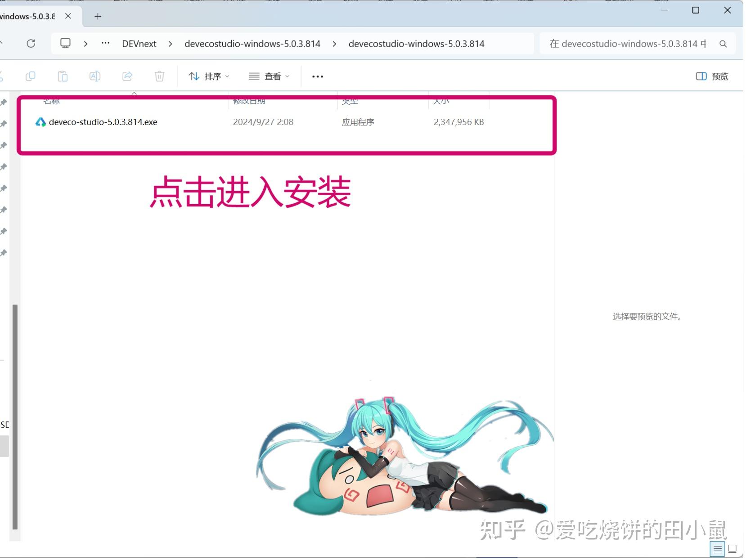The height and width of the screenshot is (560, 746).
Task: Navigate to DEVnext via breadcrumb link
Action: point(139,43)
